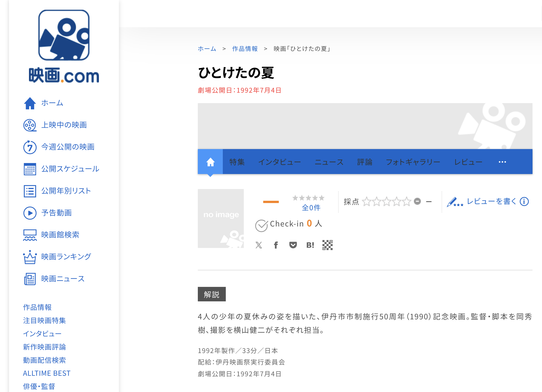Show the QR code for this page

[327, 245]
